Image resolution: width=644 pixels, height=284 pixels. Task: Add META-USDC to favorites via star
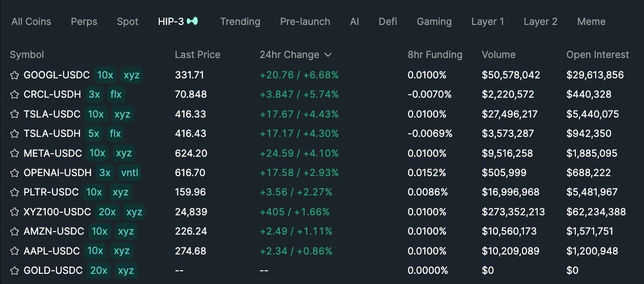coord(14,153)
